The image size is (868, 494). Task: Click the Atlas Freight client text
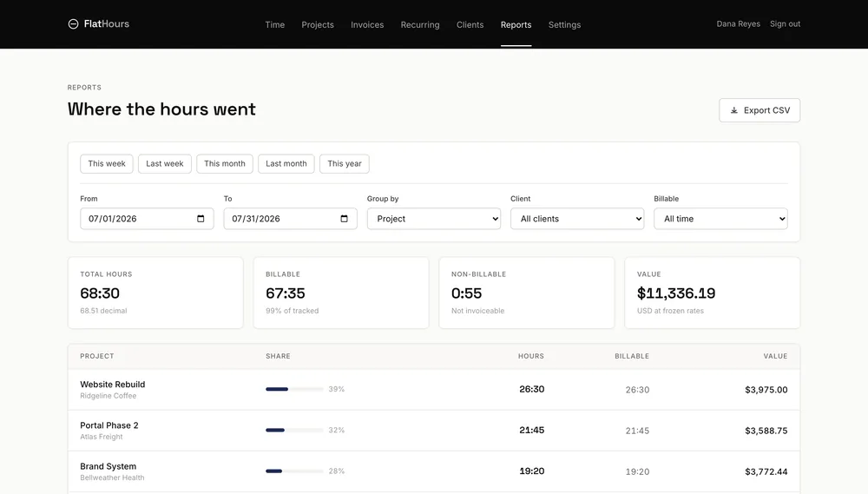pos(102,437)
